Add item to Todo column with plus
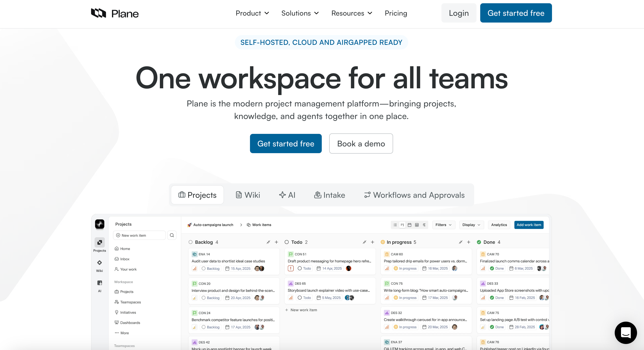644x350 pixels. 372,242
